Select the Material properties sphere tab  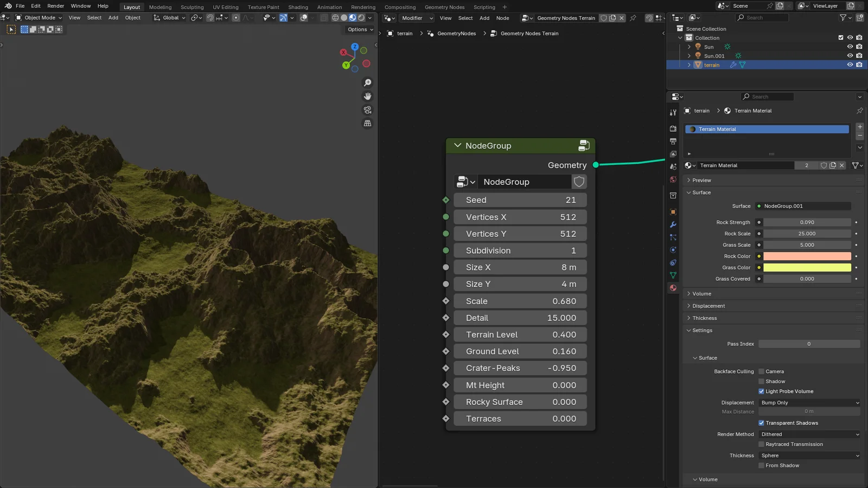point(673,287)
